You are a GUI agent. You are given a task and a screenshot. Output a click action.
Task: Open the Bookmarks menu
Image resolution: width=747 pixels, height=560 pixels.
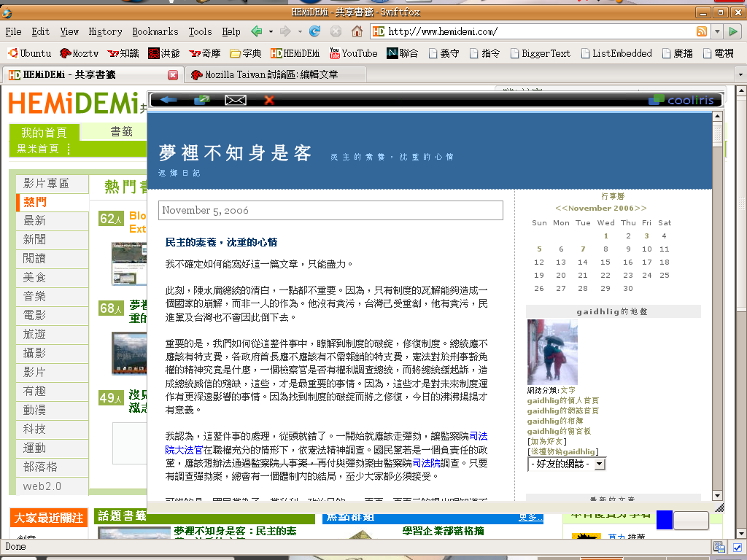click(155, 31)
